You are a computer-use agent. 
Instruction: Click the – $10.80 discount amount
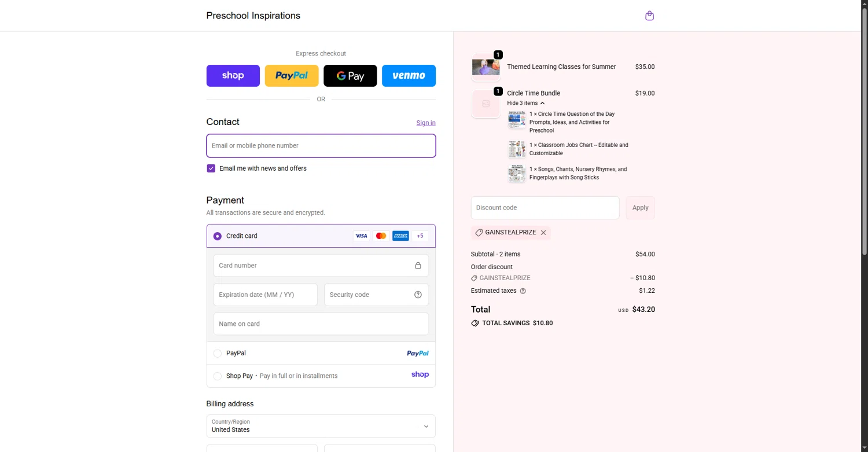coord(642,278)
